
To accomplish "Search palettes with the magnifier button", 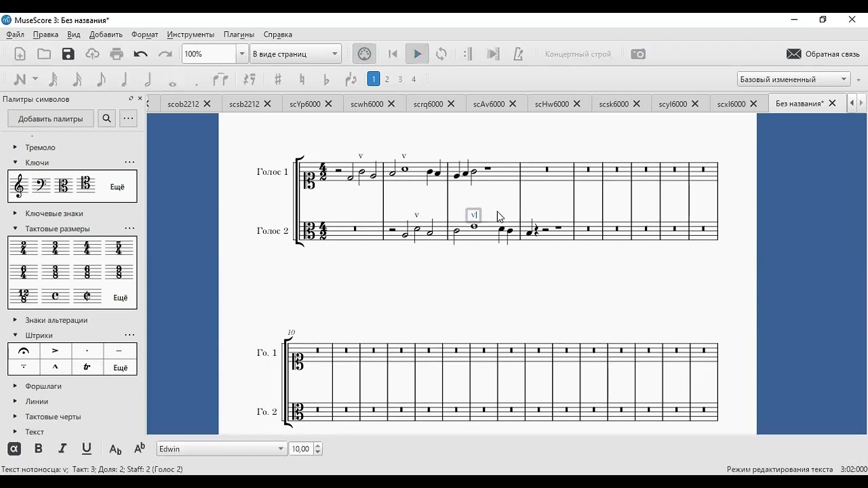I will tap(106, 119).
